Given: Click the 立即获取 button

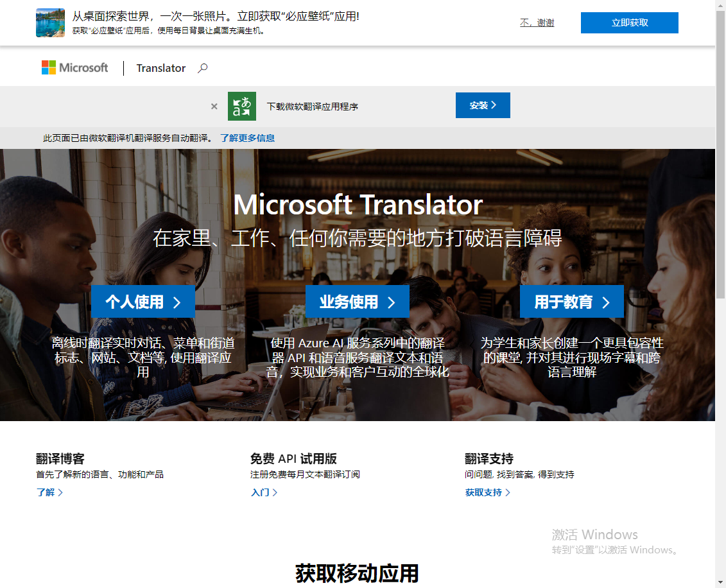Looking at the screenshot, I should tap(629, 22).
